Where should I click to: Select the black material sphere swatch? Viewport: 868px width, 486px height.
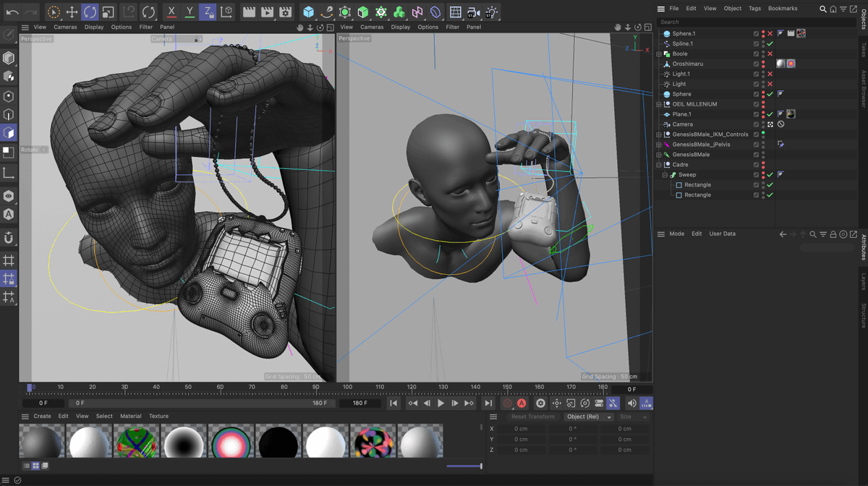click(278, 441)
